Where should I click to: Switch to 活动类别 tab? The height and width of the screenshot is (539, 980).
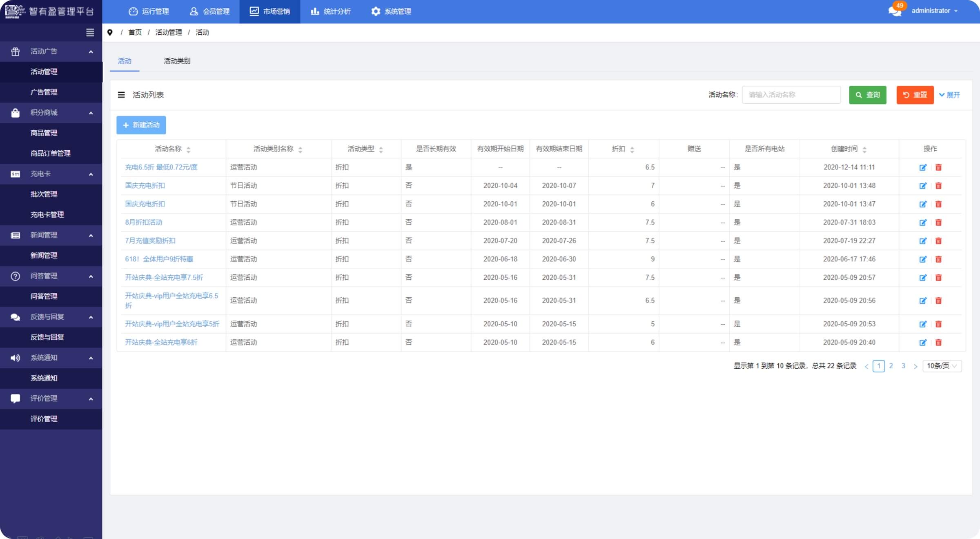(177, 61)
